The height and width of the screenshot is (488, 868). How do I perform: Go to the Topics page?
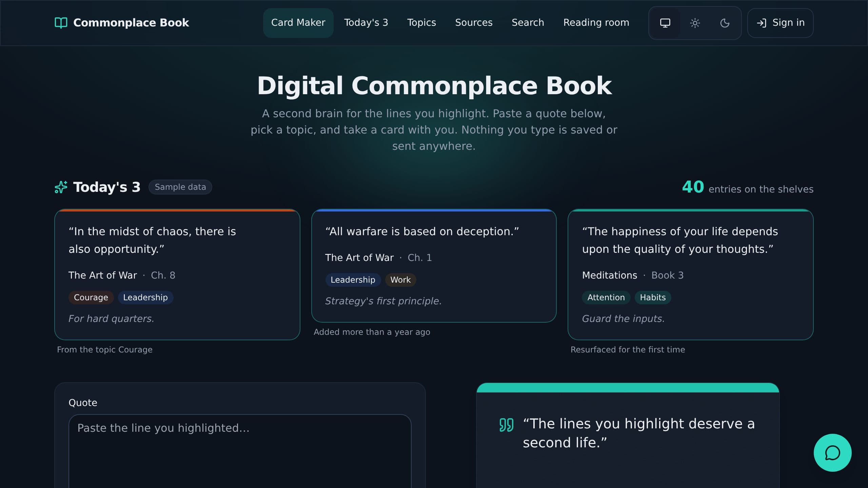coord(421,23)
